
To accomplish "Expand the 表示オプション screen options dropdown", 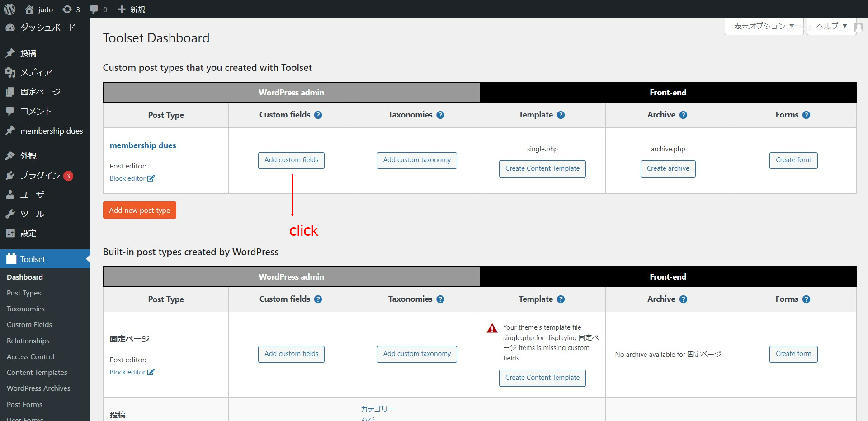I will coord(764,26).
